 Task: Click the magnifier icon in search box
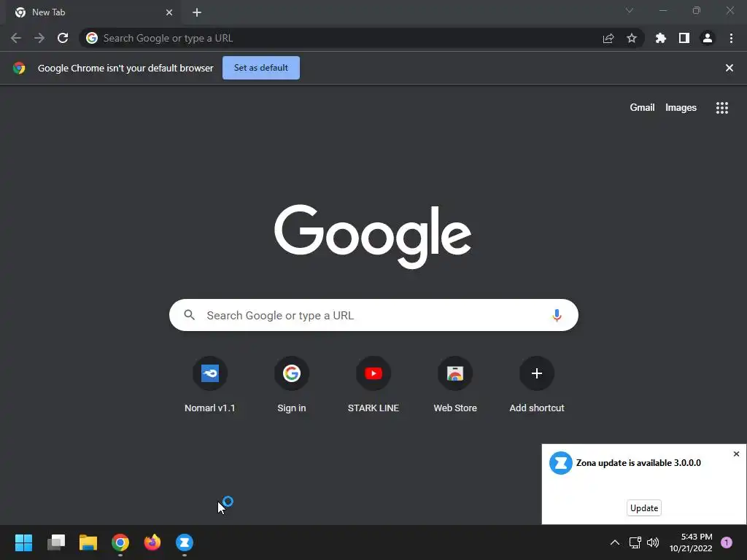click(190, 315)
